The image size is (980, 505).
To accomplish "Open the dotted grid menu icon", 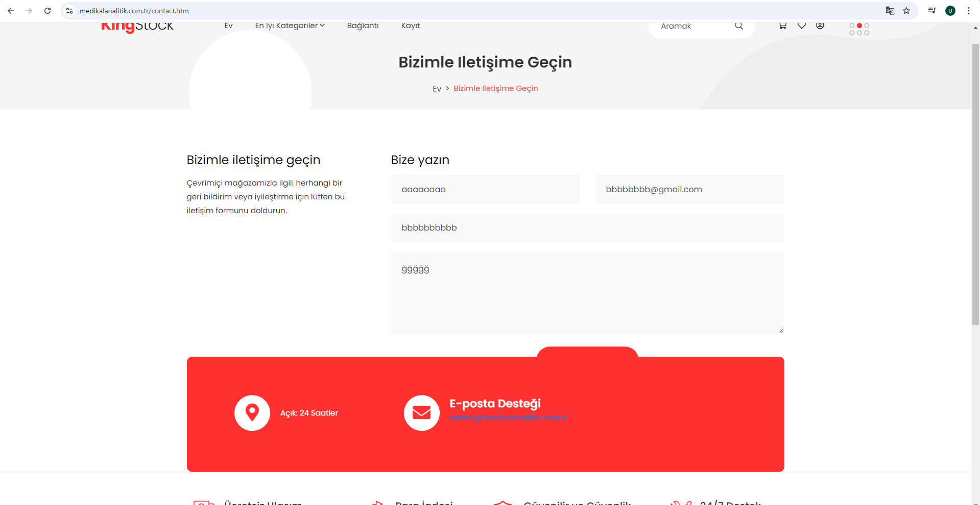I will click(x=859, y=29).
